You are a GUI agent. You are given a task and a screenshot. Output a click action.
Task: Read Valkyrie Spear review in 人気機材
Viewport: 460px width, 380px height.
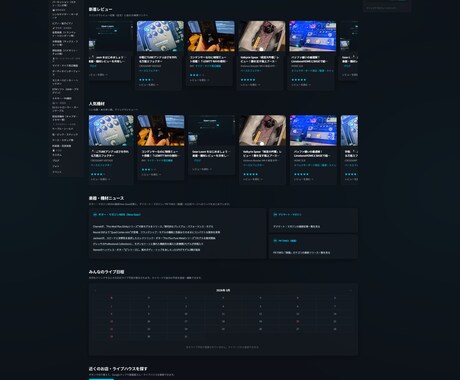(253, 179)
